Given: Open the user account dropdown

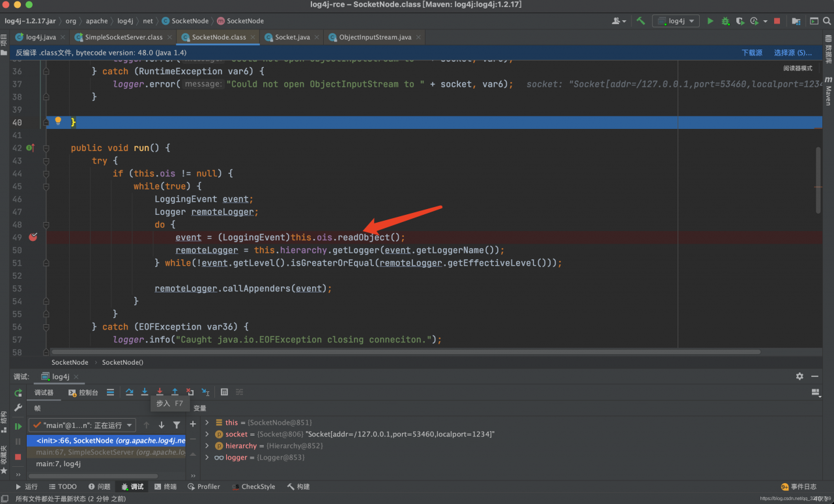Looking at the screenshot, I should tap(618, 21).
